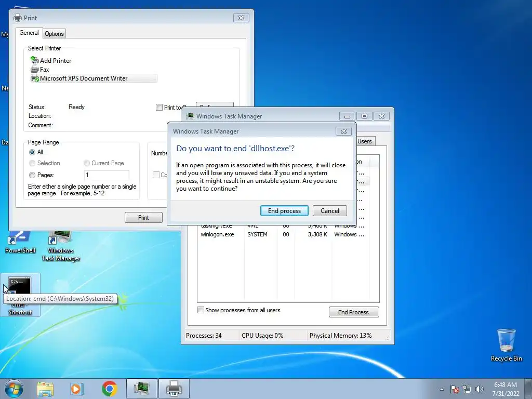Screen dimensions: 532x399
Task: Click the Physical Memory: 13% status entry
Action: coord(340,336)
